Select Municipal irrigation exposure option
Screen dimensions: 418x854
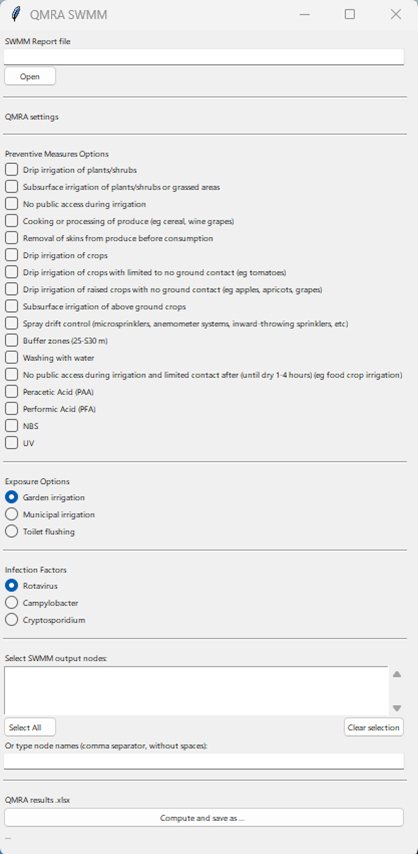11,514
